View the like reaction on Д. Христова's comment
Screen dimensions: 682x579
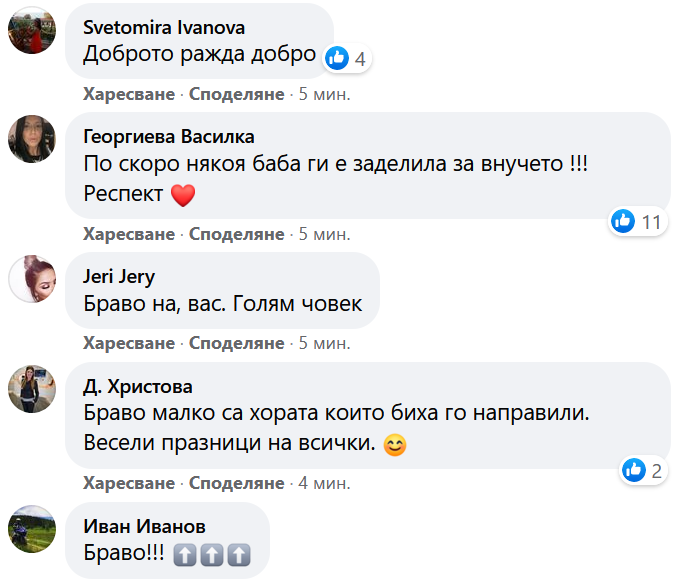(643, 470)
